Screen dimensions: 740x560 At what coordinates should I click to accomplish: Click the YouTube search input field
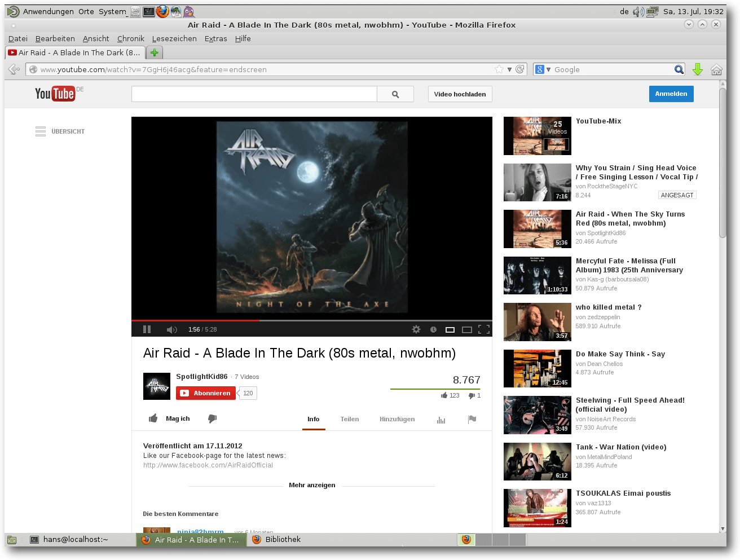point(254,94)
